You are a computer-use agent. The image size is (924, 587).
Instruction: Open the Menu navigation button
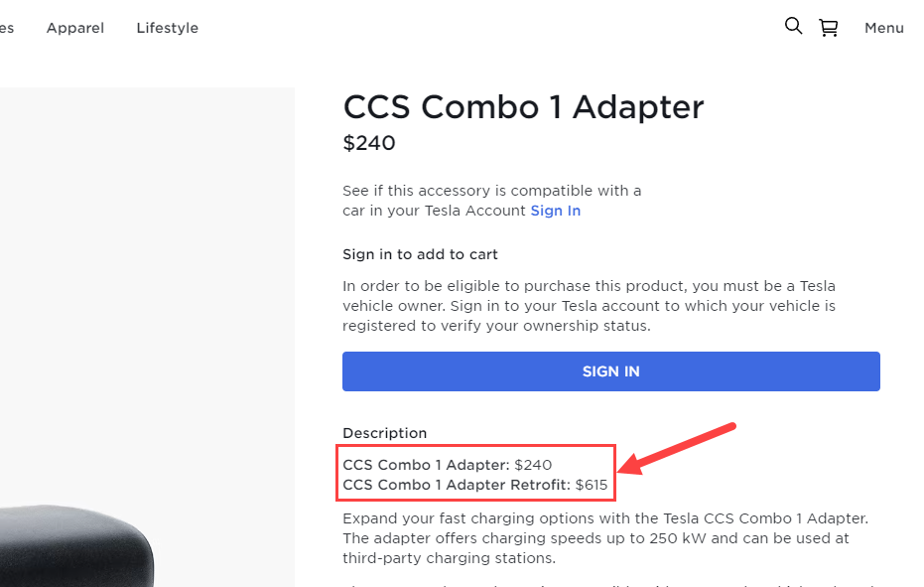click(883, 28)
